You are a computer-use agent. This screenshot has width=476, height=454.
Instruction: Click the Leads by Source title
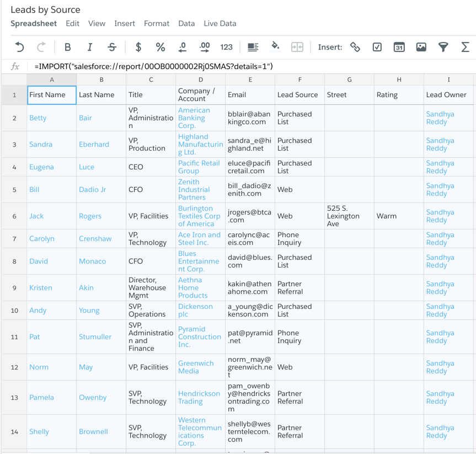tap(46, 10)
